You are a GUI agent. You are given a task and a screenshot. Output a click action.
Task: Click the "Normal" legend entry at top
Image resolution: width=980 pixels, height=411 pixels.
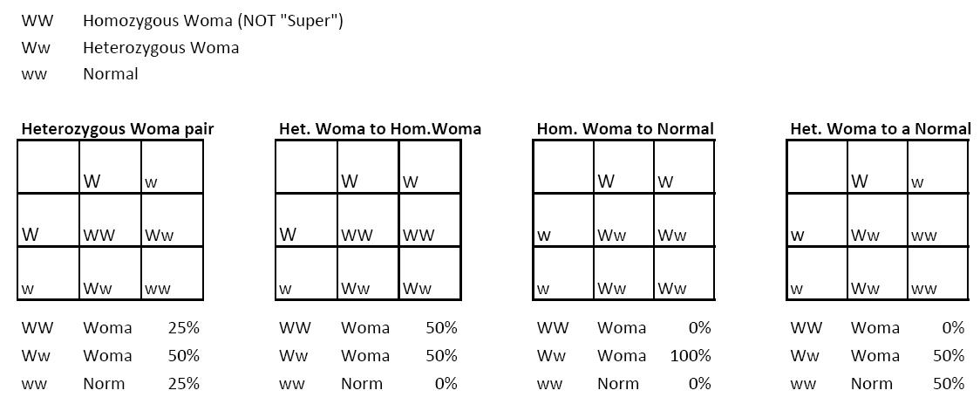click(x=110, y=74)
